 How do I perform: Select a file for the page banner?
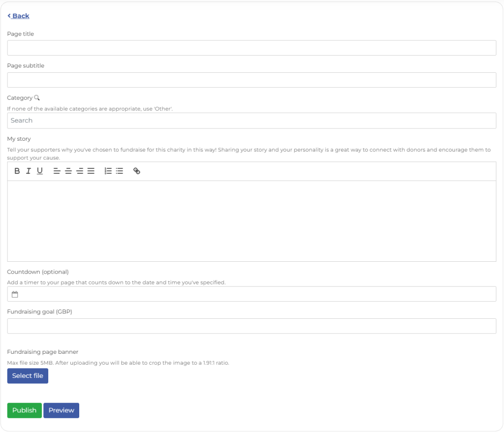click(x=28, y=375)
